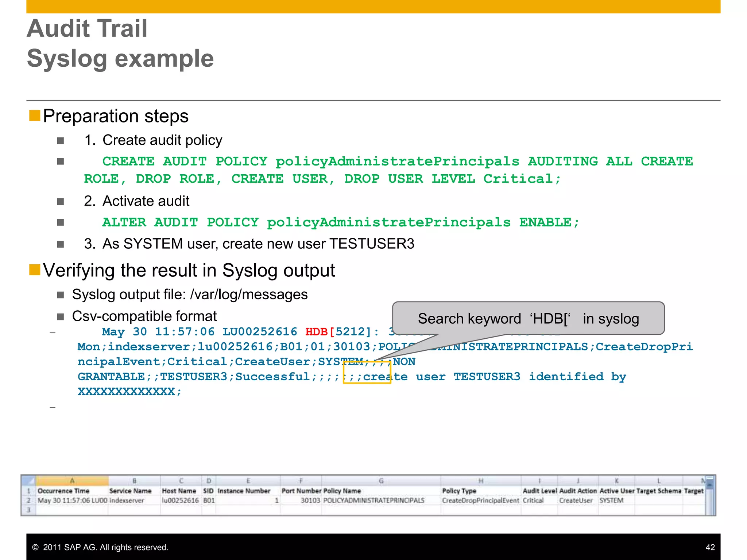This screenshot has height=560, width=747.
Task: Click the spreadsheet select-all corner box
Action: [x=29, y=481]
